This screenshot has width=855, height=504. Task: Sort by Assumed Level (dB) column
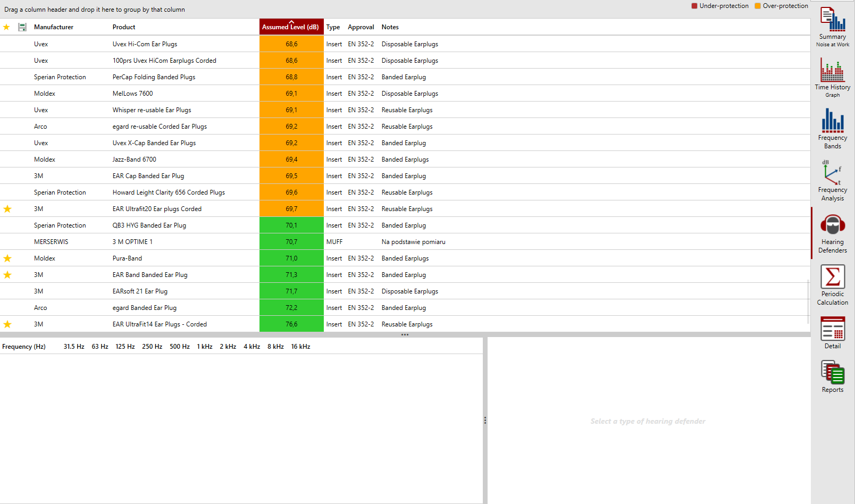click(x=291, y=27)
